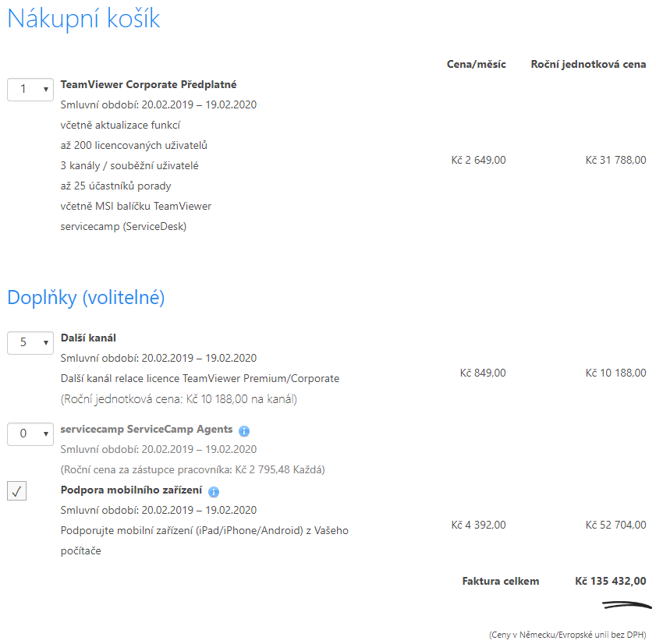Select the Podpora mobilního zařízení title

coord(131,490)
